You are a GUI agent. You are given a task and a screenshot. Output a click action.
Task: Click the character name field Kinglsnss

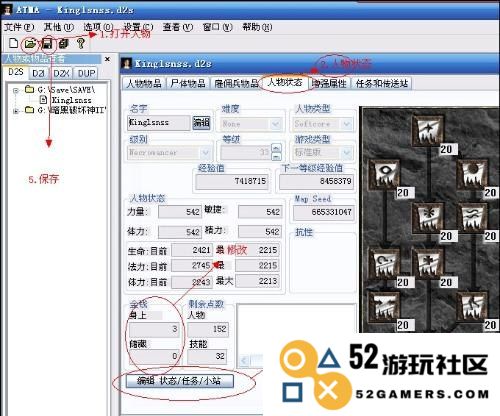[x=159, y=123]
